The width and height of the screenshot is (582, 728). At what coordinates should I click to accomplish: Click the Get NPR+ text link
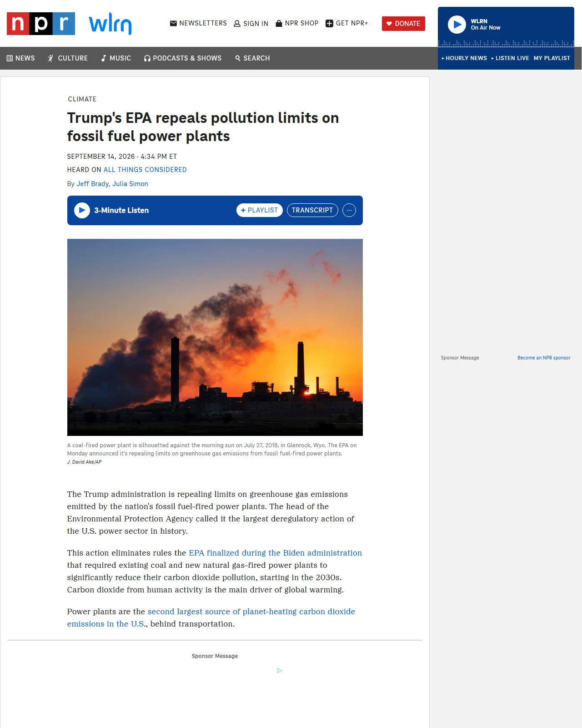352,23
